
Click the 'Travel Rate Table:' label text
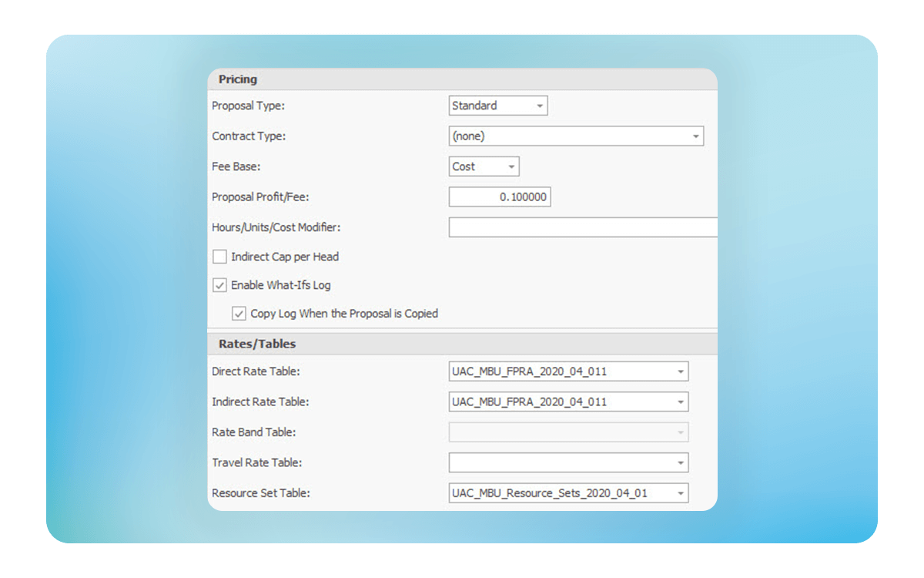pyautogui.click(x=256, y=463)
